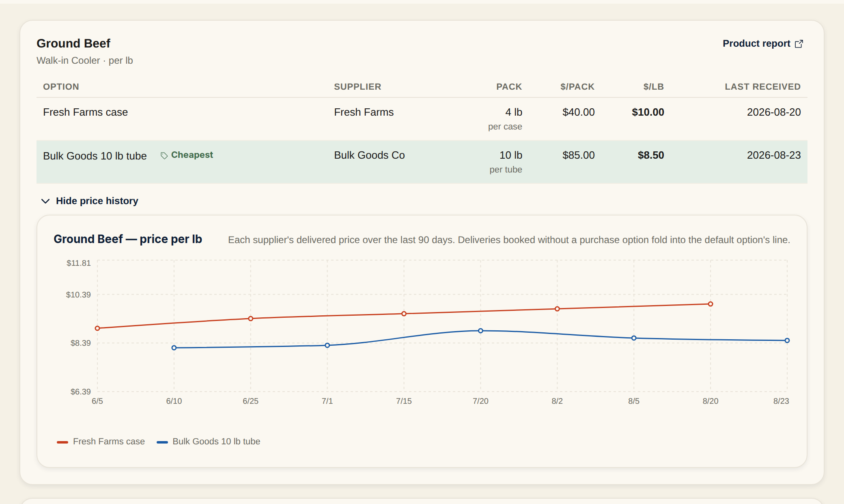
Task: Click the red data point at 7/15
Action: (404, 314)
